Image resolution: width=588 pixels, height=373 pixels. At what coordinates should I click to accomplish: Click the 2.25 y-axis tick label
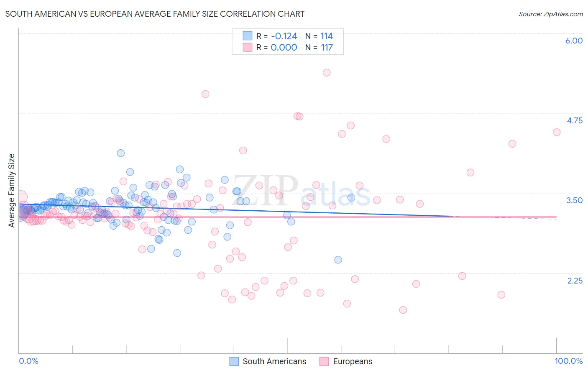click(x=575, y=281)
